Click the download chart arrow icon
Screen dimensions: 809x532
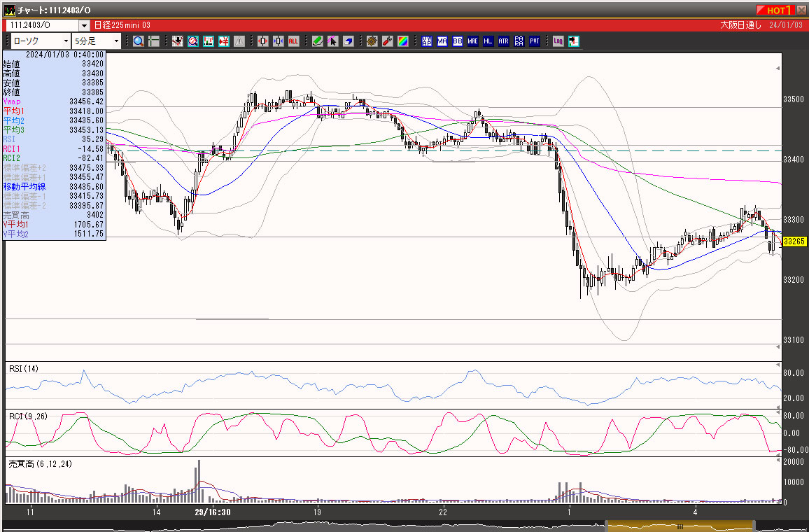[x=178, y=41]
